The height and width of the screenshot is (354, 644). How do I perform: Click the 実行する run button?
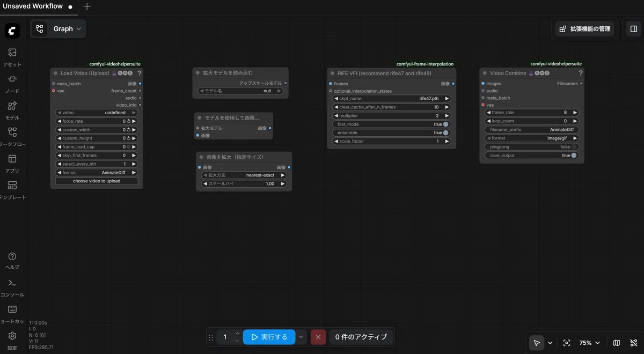(x=269, y=337)
